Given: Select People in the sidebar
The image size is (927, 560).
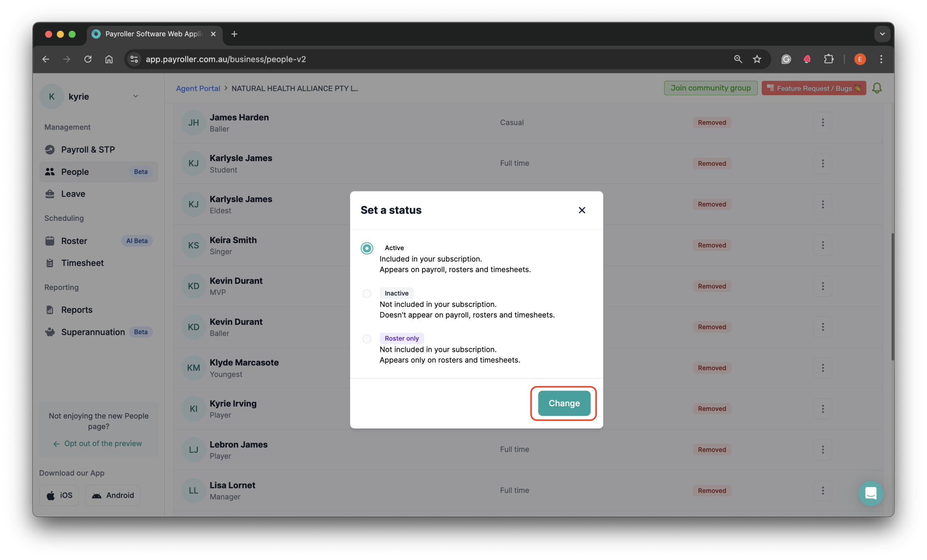Looking at the screenshot, I should pyautogui.click(x=76, y=172).
